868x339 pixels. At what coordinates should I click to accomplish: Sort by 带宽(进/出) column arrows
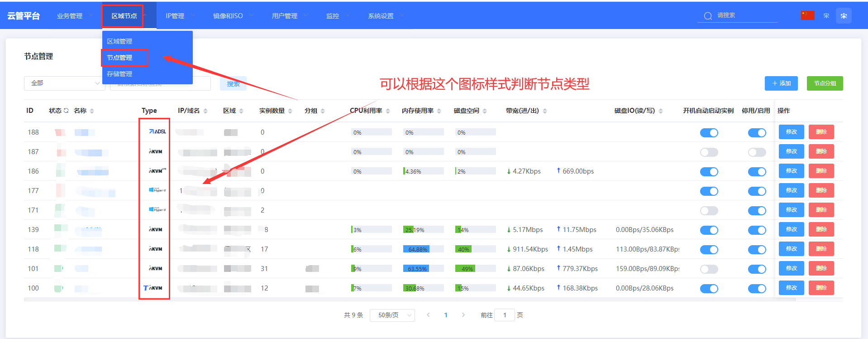coord(545,111)
